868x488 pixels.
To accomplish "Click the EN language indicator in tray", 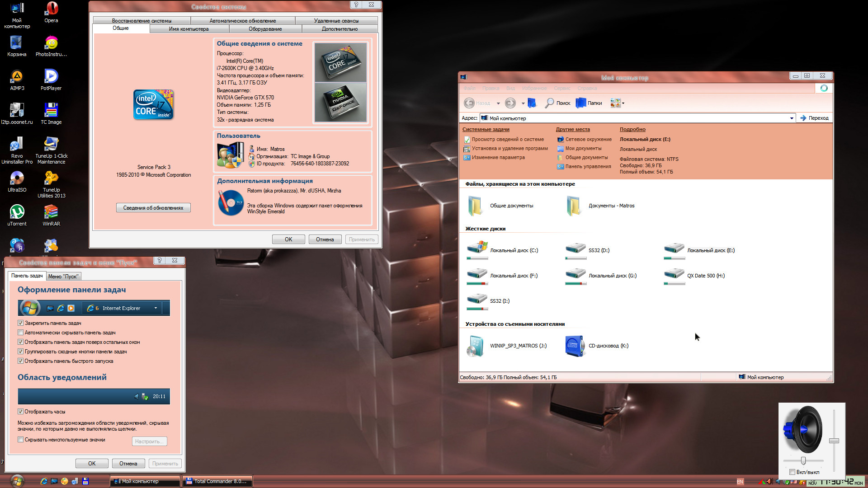I will (740, 482).
